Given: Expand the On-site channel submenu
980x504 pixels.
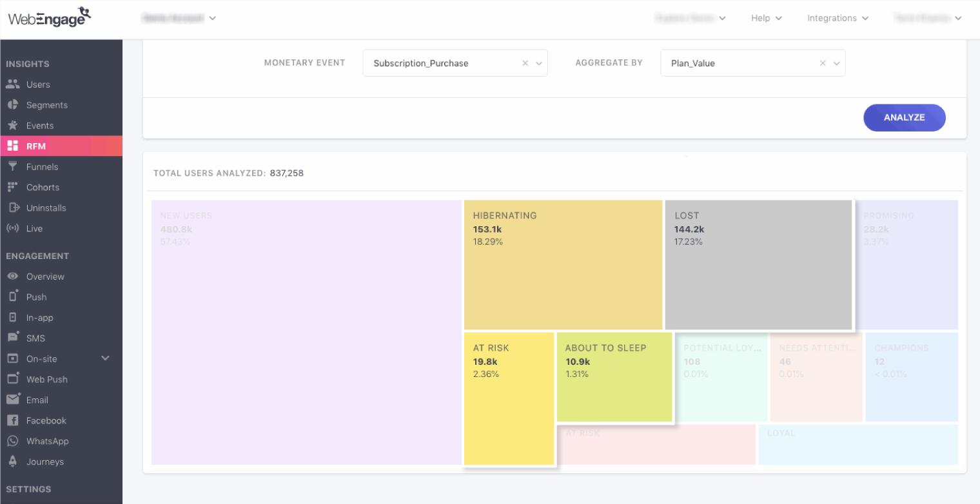Looking at the screenshot, I should click(x=105, y=358).
